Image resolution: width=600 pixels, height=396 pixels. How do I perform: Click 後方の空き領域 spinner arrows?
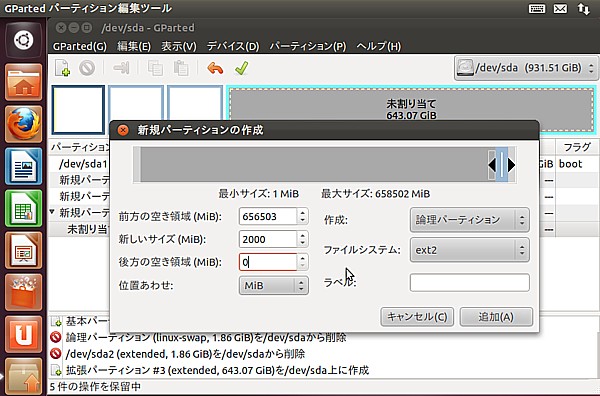click(302, 262)
